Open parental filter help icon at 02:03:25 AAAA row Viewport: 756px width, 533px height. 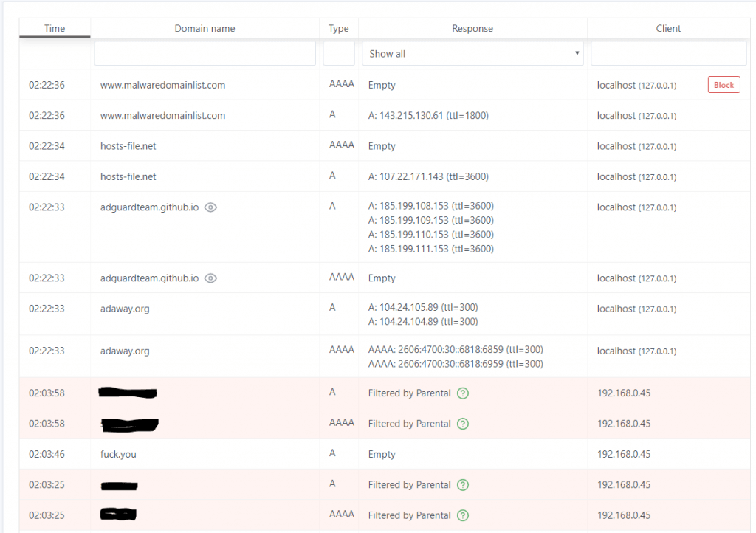click(x=463, y=515)
